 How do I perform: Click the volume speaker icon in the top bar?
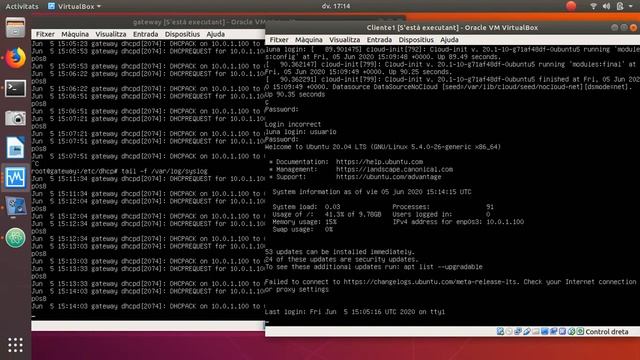tap(607, 6)
